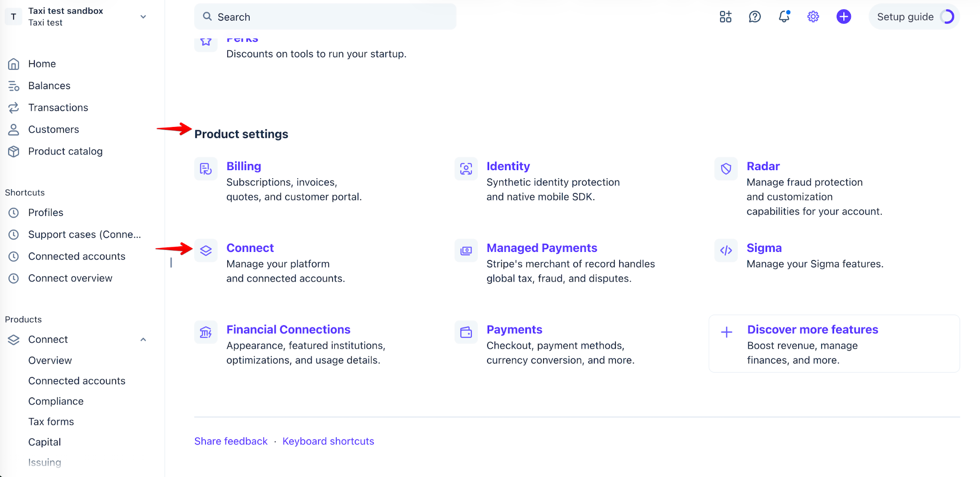Expand the Taxi test sandbox account switcher

coord(77,17)
